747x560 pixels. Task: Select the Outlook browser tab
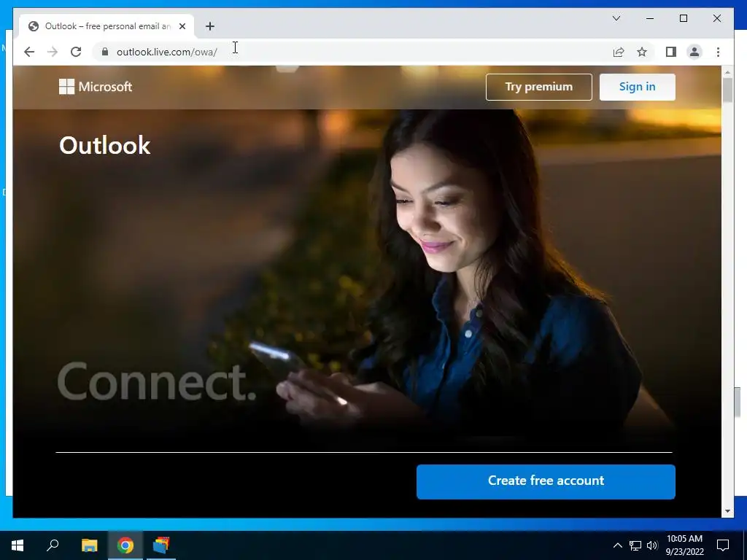(107, 26)
